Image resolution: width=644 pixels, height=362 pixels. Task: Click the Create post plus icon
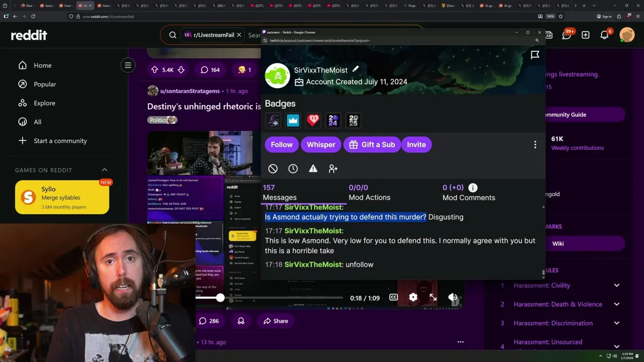(x=586, y=35)
